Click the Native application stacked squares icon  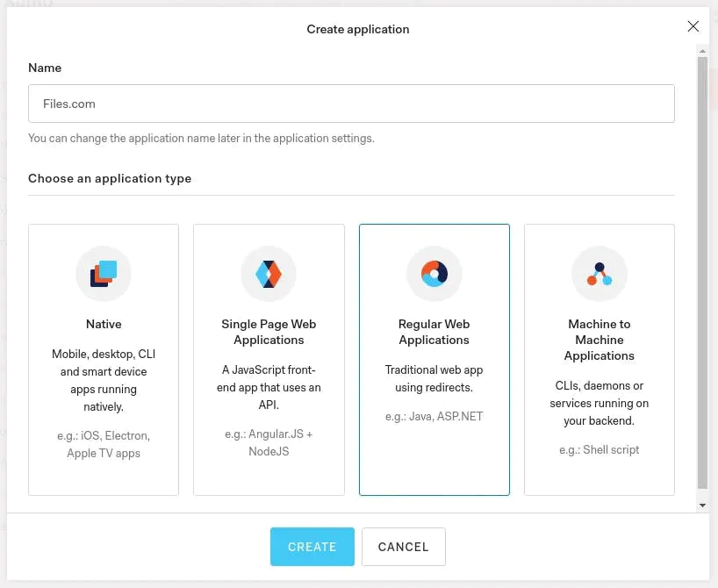tap(104, 274)
